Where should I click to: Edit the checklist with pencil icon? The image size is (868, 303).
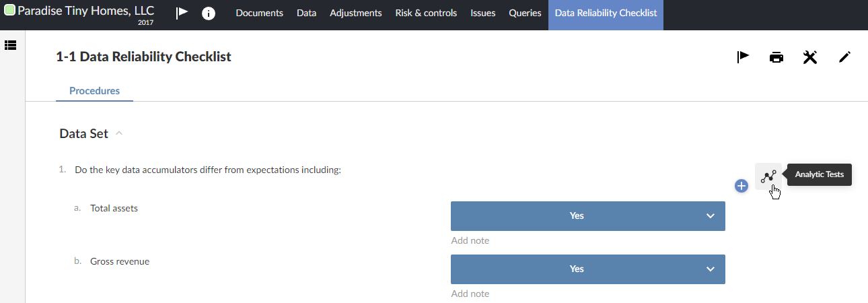(x=844, y=57)
